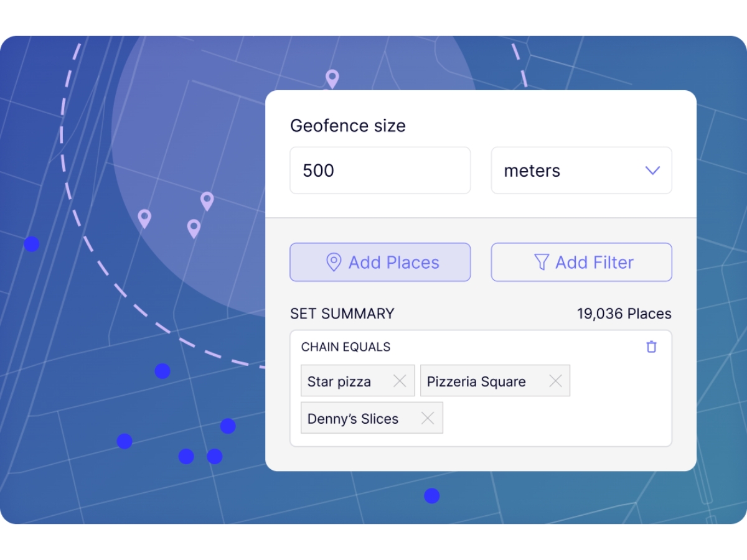Click the Add Places button
This screenshot has width=747, height=560.
coord(380,262)
